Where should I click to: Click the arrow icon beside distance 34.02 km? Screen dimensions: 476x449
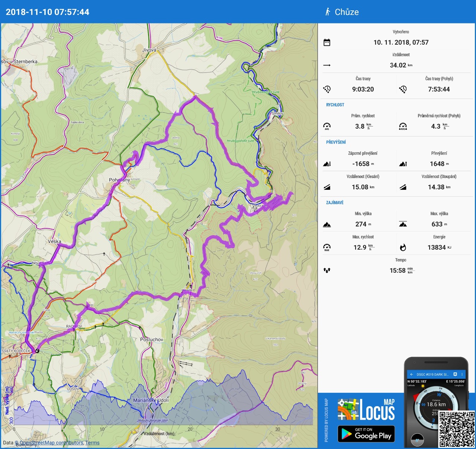(x=327, y=65)
